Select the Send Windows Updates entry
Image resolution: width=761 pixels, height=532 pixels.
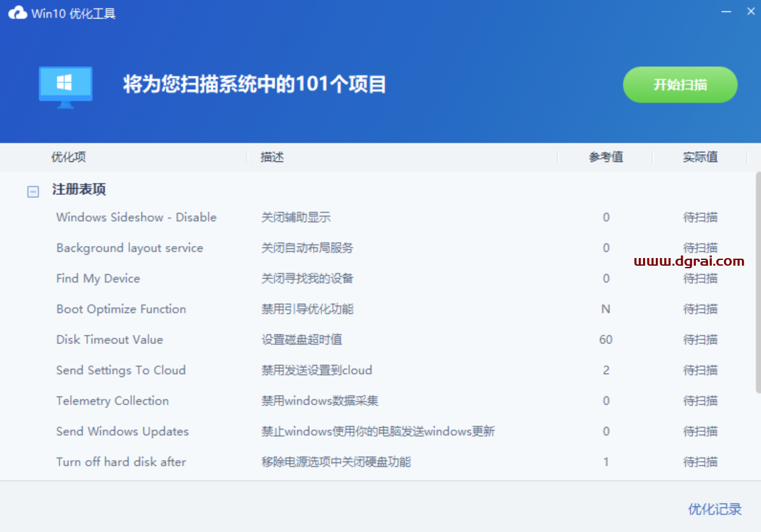click(x=122, y=431)
